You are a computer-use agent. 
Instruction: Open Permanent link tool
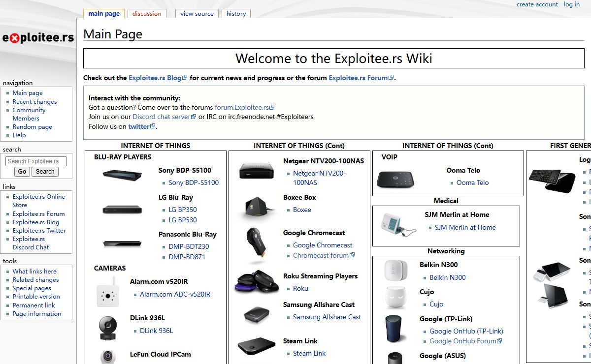tap(34, 305)
